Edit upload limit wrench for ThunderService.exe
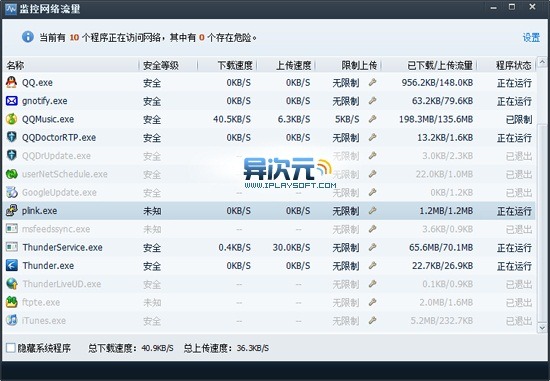Image resolution: width=550 pixels, height=381 pixels. [x=373, y=247]
